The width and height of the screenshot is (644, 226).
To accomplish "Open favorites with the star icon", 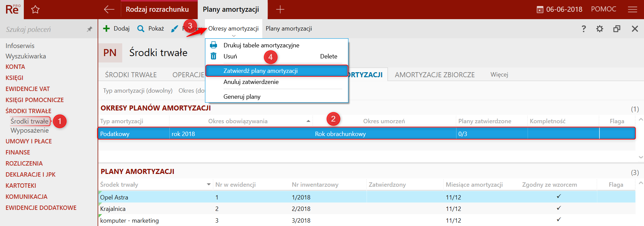I will (35, 9).
